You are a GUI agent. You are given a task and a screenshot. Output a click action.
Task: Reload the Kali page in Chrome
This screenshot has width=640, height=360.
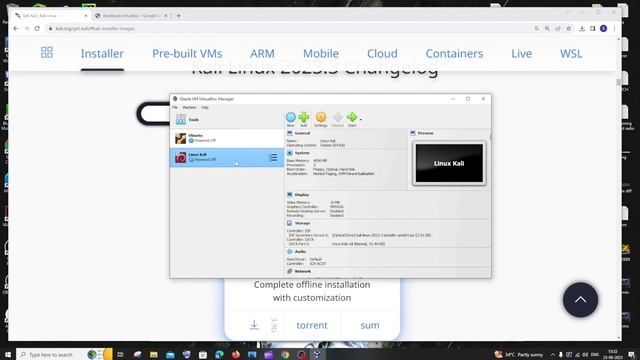[37, 29]
